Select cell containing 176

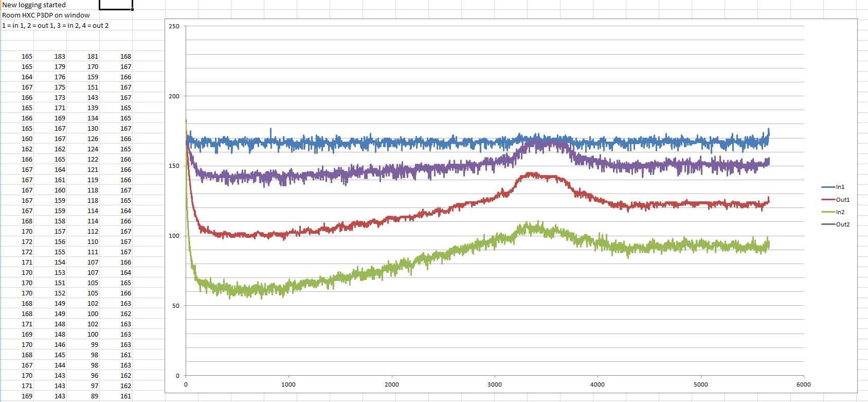(x=50, y=77)
